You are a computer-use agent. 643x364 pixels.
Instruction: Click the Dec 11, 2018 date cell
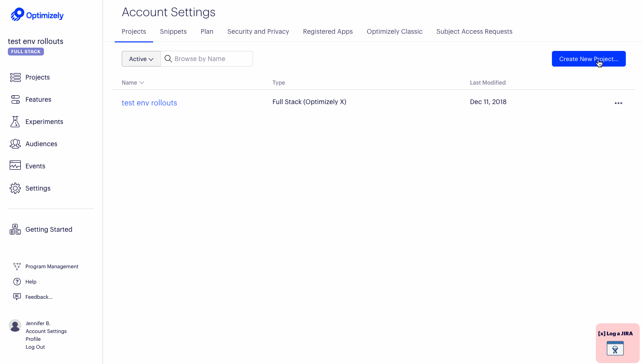click(488, 102)
